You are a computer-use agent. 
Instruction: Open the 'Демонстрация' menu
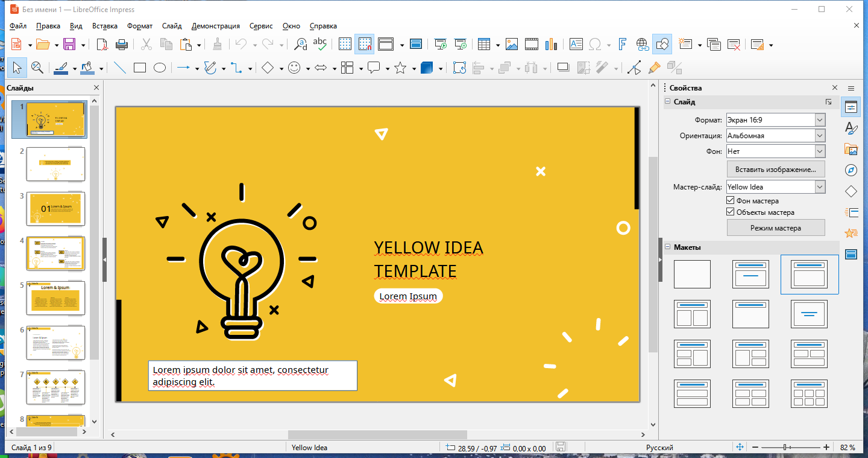pyautogui.click(x=216, y=26)
